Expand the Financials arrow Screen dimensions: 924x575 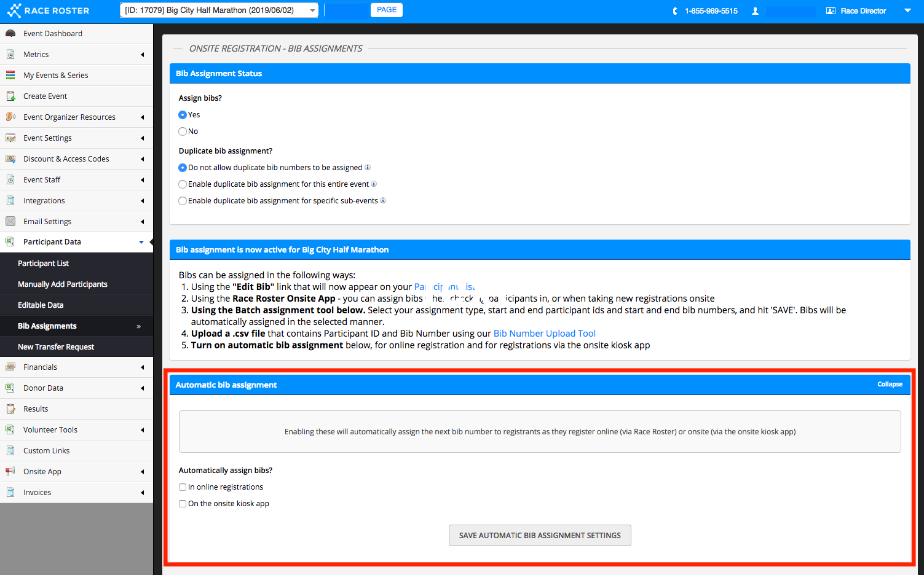143,367
